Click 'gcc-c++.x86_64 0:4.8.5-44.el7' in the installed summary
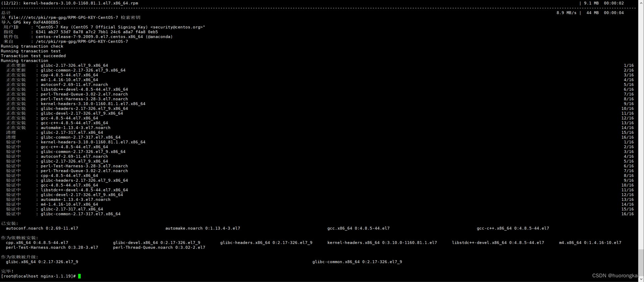644x282 pixels. click(513, 228)
